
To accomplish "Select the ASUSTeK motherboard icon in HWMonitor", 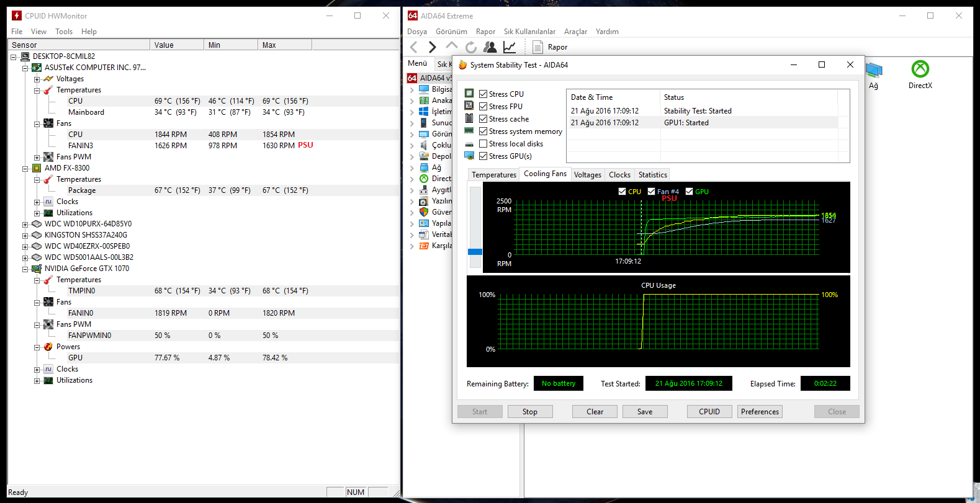I will click(37, 68).
